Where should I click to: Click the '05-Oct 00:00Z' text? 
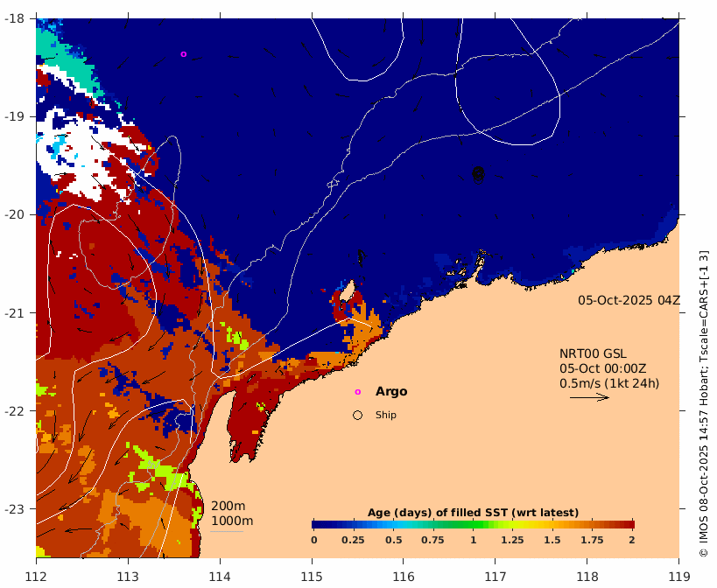[x=602, y=368]
